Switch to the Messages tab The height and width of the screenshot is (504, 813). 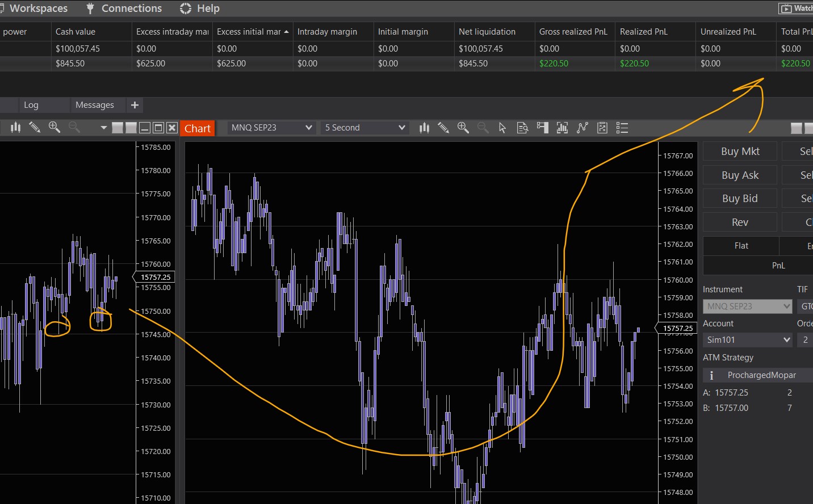(95, 105)
